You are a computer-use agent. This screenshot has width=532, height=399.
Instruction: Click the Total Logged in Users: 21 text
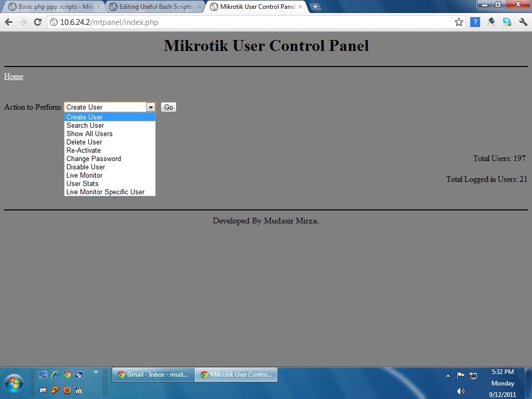coord(487,179)
